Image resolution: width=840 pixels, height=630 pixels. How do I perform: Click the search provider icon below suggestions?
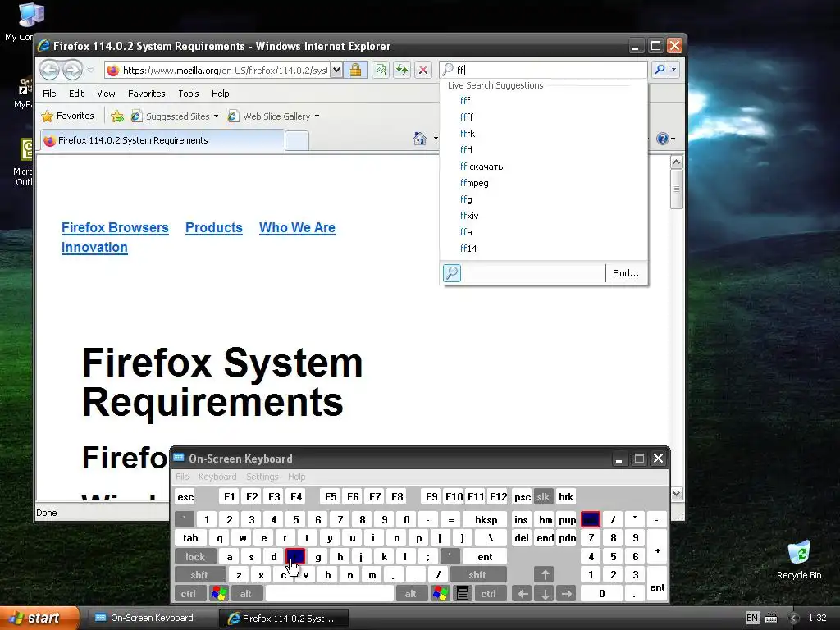[452, 272]
